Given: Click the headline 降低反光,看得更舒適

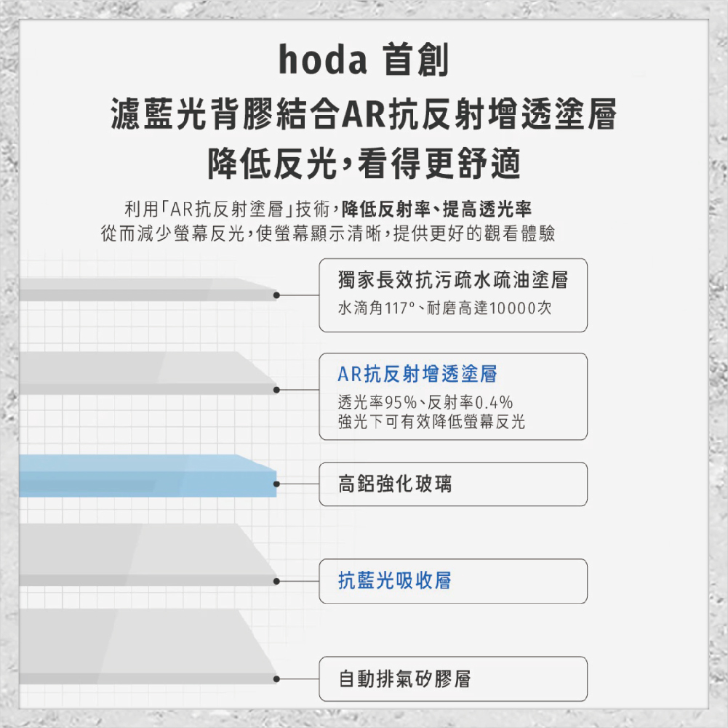Looking at the screenshot, I should [364, 164].
